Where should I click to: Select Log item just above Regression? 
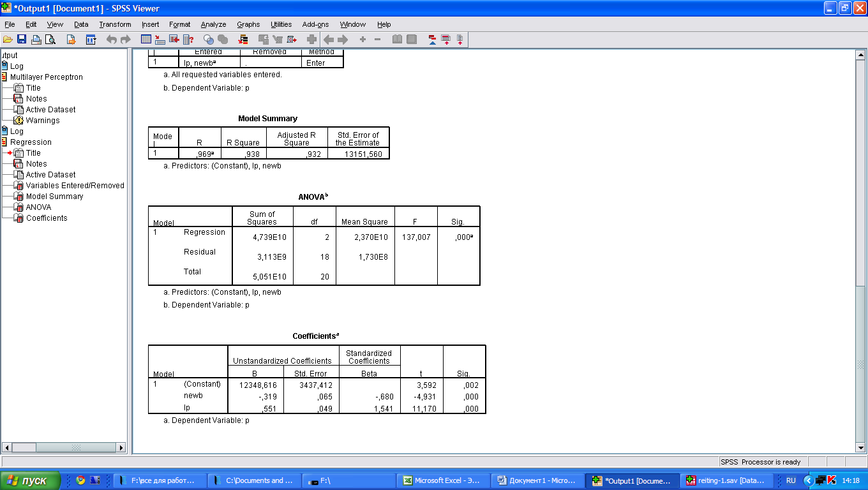point(17,131)
